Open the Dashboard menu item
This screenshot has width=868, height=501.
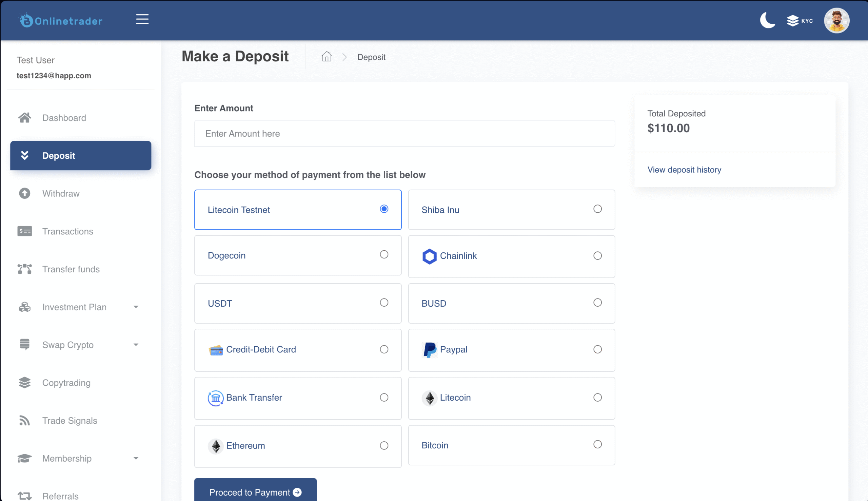click(81, 118)
